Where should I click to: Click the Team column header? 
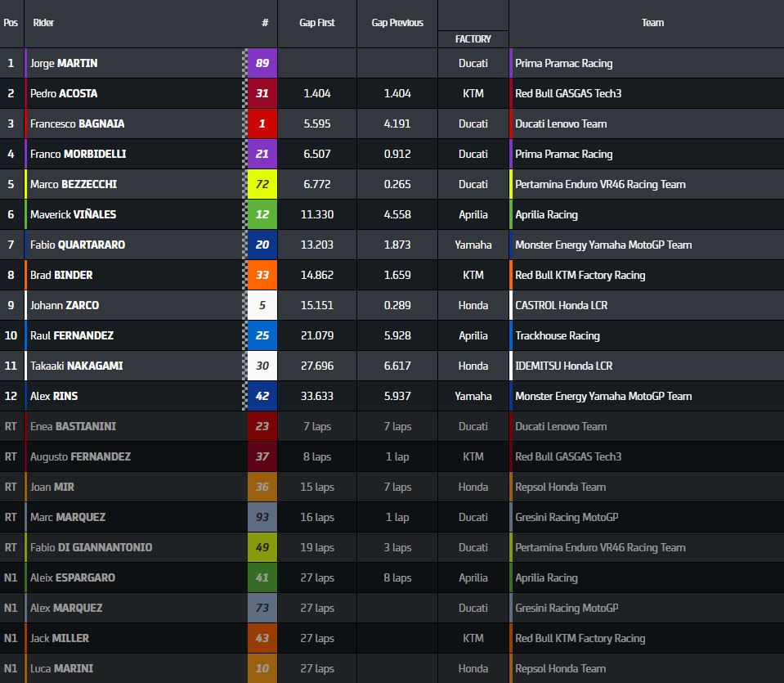[x=652, y=23]
